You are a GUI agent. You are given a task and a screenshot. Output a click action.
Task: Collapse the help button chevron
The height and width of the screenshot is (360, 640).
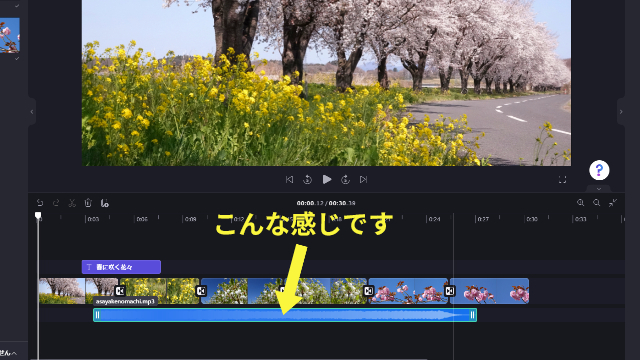[599, 189]
